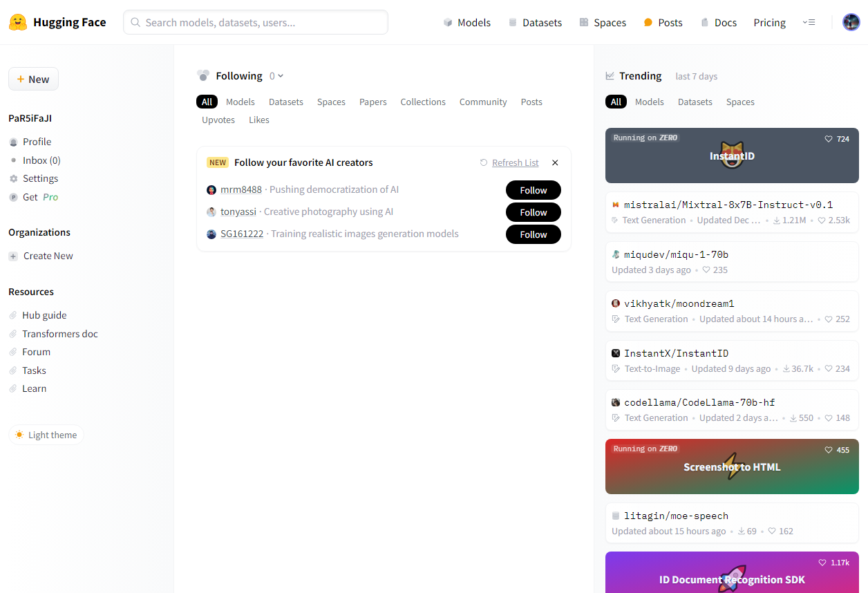Click the refresh icon beside Refresh List

[x=484, y=162]
